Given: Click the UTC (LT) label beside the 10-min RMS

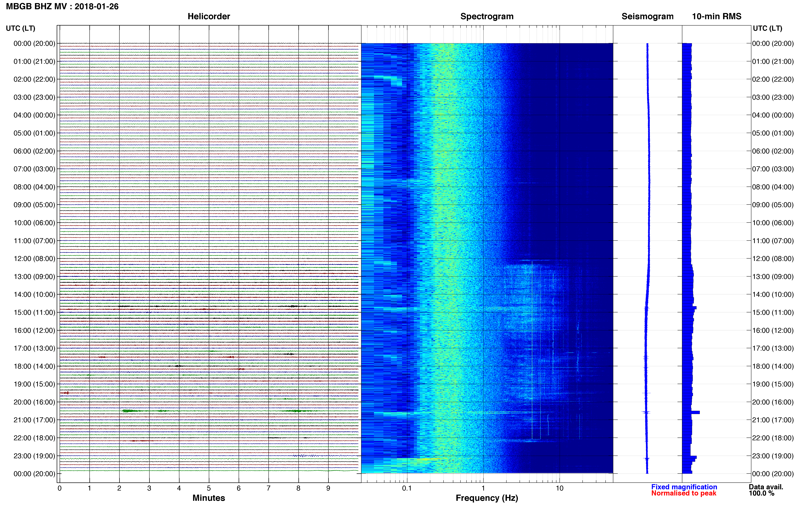Looking at the screenshot, I should [x=768, y=28].
